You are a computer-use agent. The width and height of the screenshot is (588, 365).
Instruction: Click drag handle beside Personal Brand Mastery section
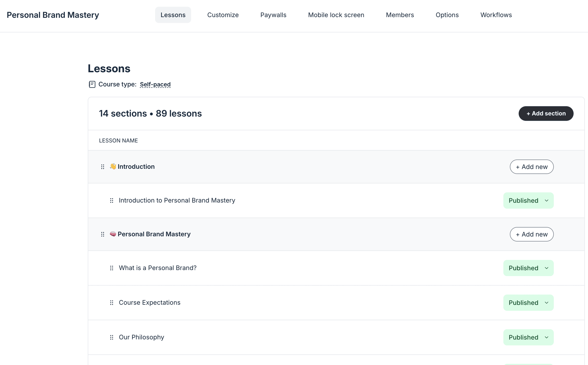coord(103,234)
